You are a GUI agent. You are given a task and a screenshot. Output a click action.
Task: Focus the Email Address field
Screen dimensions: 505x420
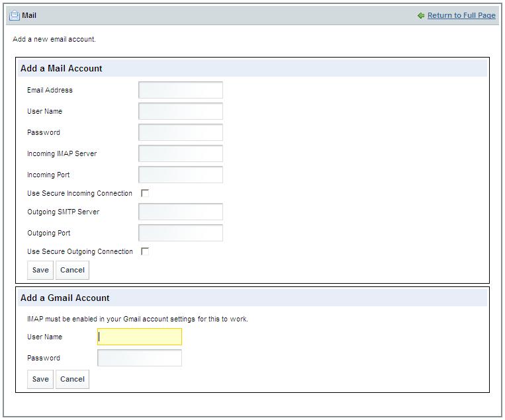coord(181,90)
